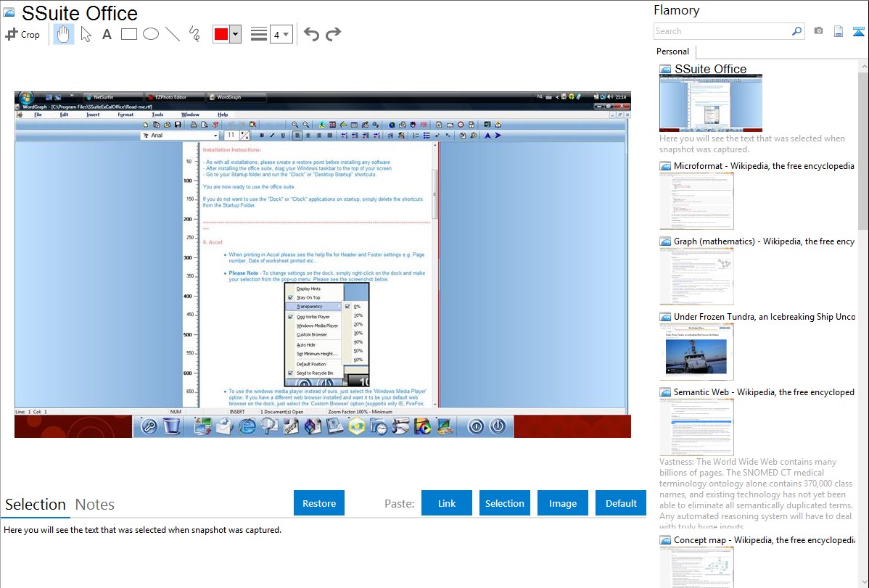869x588 pixels.
Task: Click Display Hints in the popup menu
Action: 309,289
